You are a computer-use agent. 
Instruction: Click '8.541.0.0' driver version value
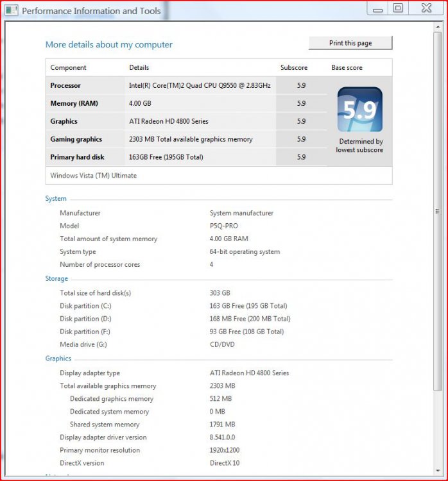click(222, 437)
